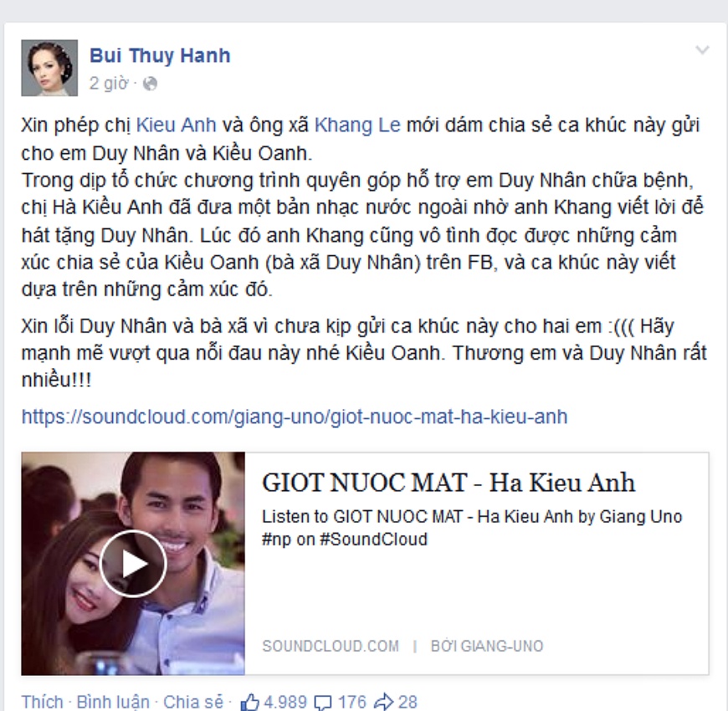Click the Thích like button
Screen dimensions: 728x711
click(x=42, y=701)
